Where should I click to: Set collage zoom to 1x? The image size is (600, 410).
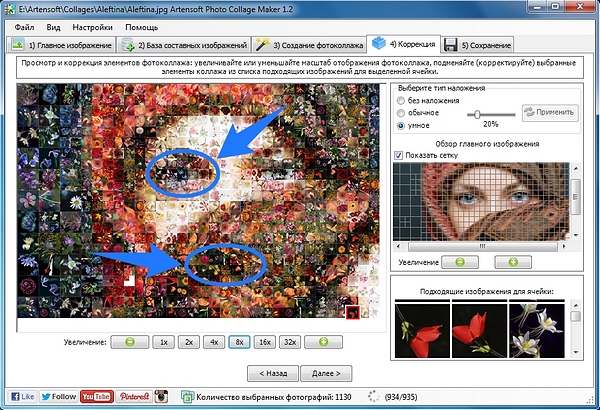[163, 342]
